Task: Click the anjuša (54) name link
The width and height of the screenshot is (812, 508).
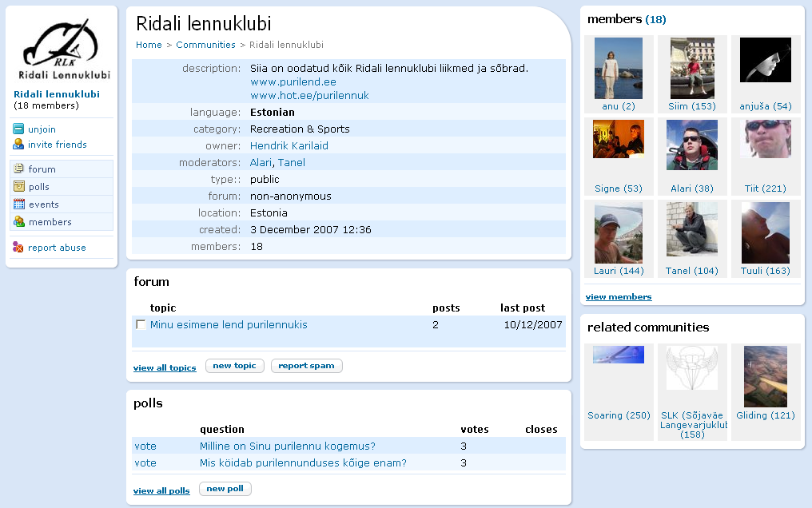Action: (766, 106)
